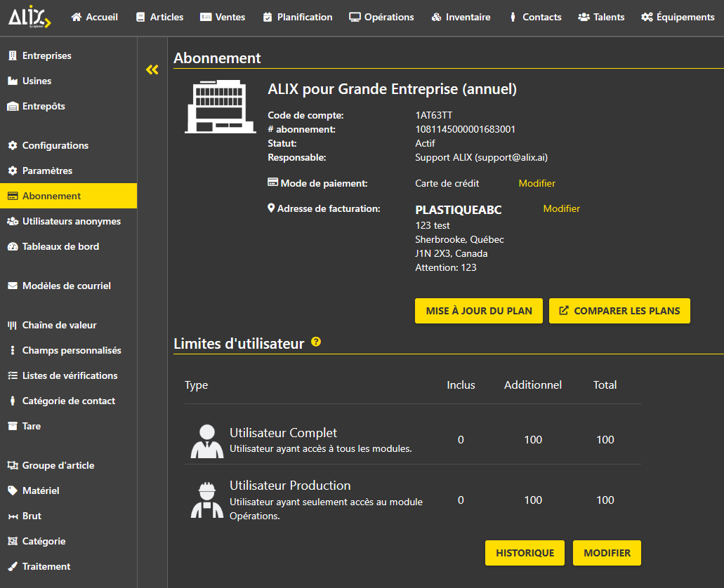Image resolution: width=724 pixels, height=588 pixels.
Task: Open the Accueil menu
Action: (95, 17)
